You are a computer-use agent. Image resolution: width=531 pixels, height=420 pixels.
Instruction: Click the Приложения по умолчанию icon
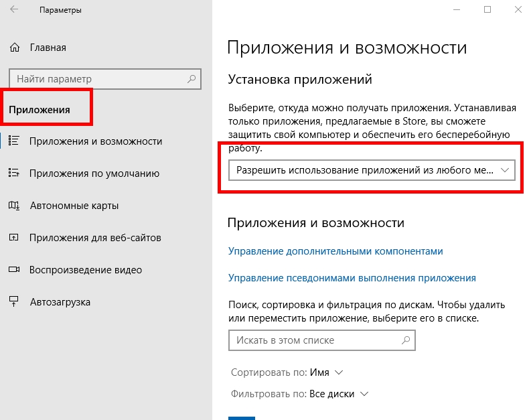14,173
